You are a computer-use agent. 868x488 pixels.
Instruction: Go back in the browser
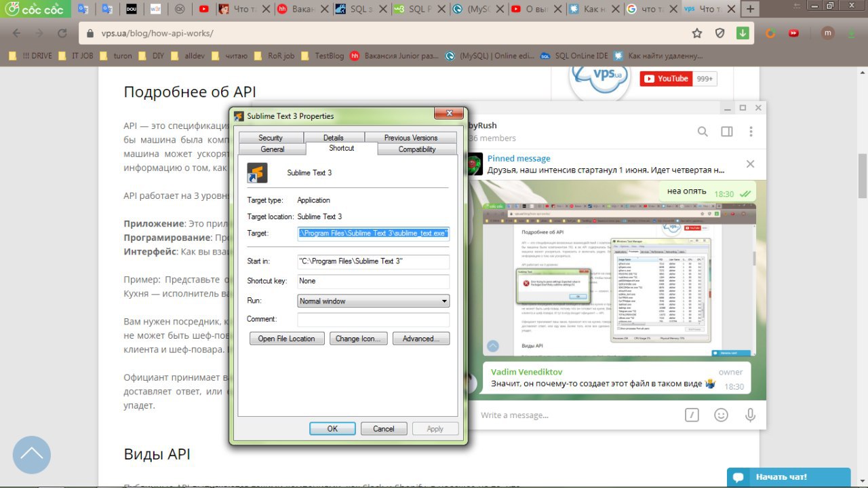(x=16, y=33)
